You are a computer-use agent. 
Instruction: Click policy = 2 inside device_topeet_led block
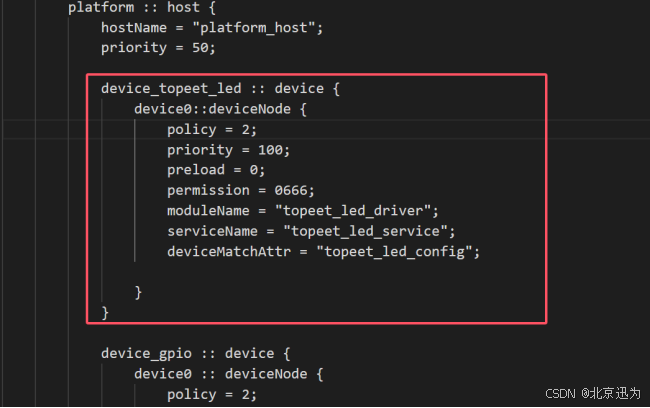(x=212, y=129)
